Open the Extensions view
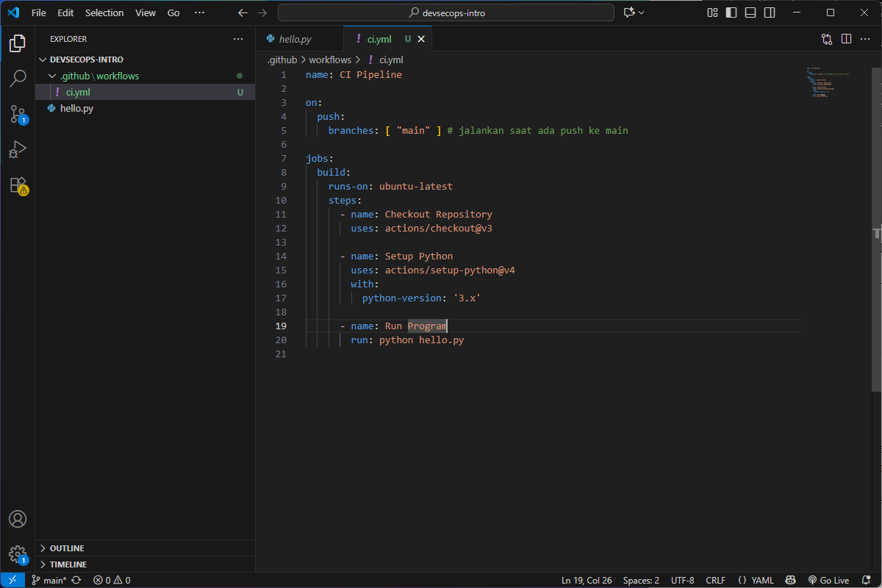 pos(18,185)
